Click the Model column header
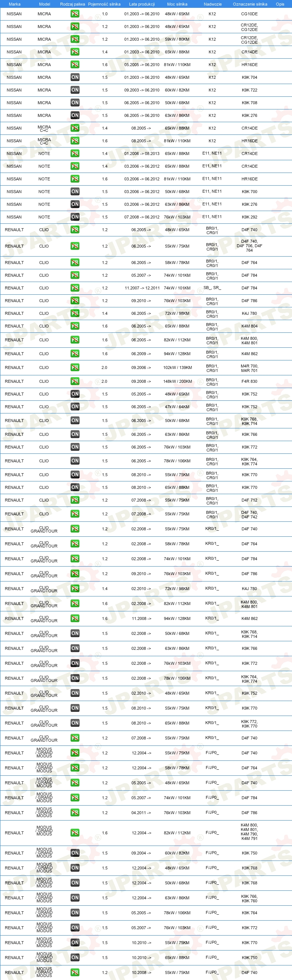This screenshot has width=292, height=980. [44, 4]
